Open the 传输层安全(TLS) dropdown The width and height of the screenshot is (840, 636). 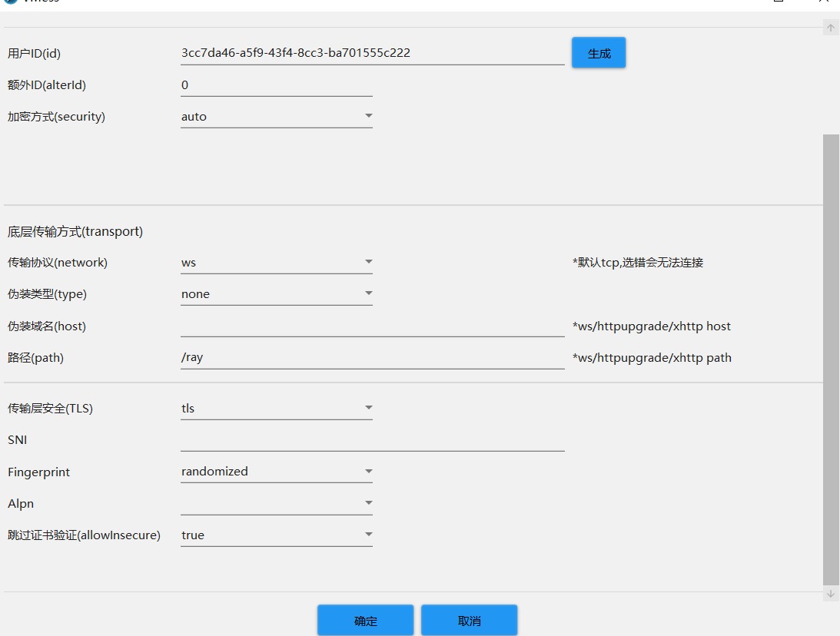point(276,409)
